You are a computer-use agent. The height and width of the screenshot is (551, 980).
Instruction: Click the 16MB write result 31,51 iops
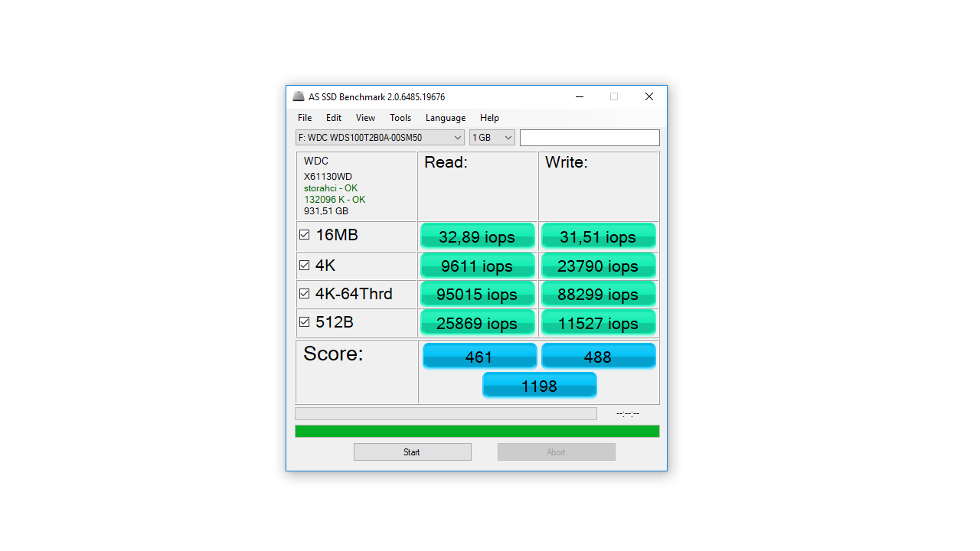(x=598, y=236)
